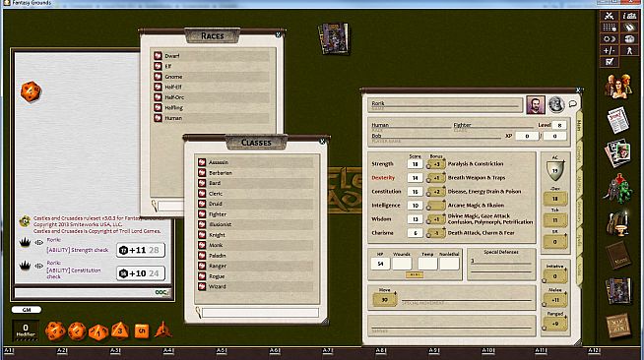Switch to the Notes tab on character sheet

point(579,270)
